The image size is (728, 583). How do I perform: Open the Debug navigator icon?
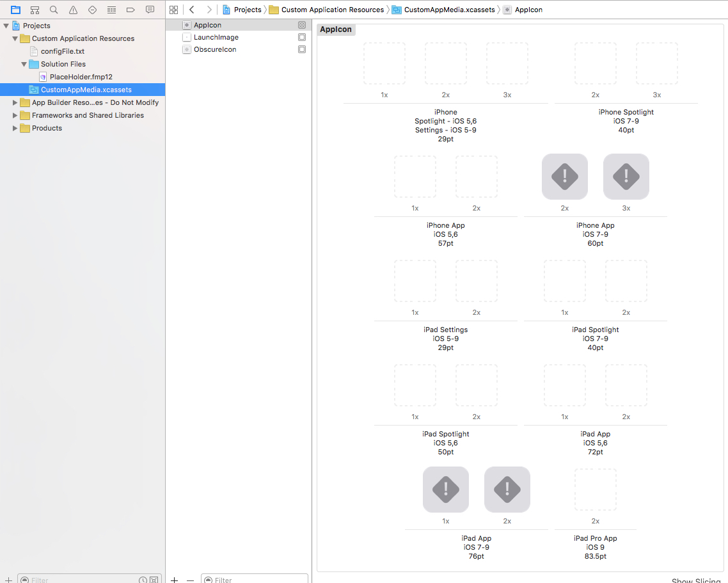[111, 10]
